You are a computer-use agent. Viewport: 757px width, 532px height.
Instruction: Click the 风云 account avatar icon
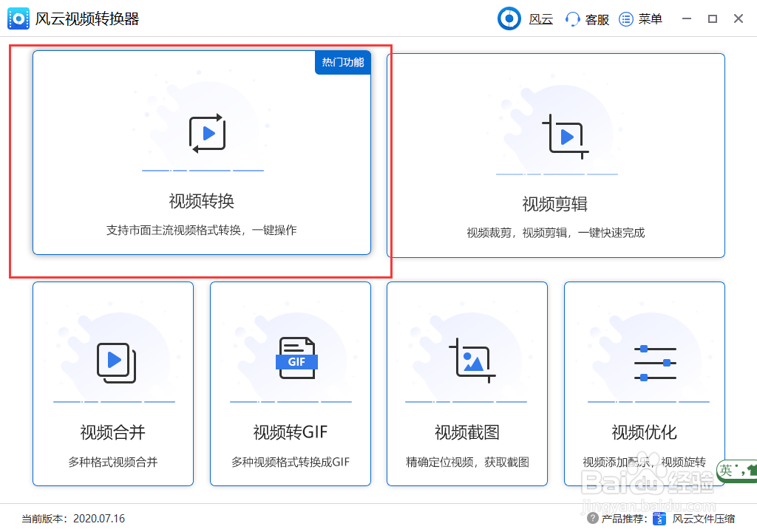(x=509, y=18)
